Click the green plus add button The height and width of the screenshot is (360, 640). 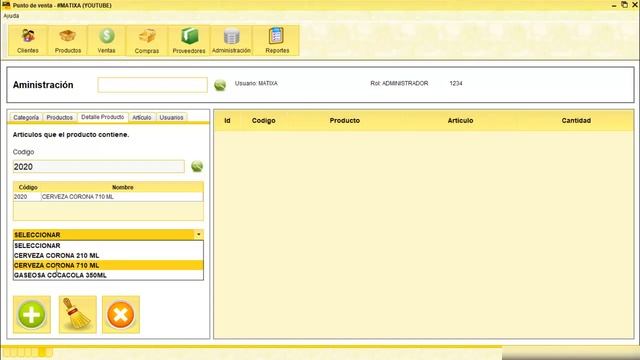coord(32,315)
